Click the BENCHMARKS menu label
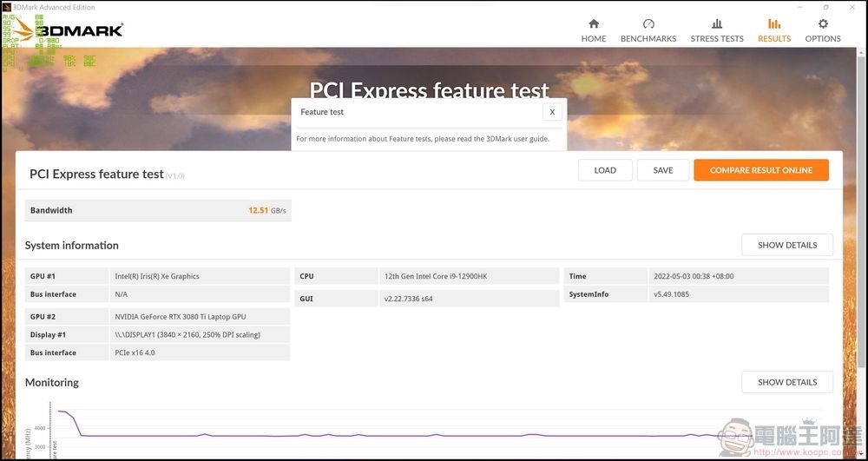The height and width of the screenshot is (461, 868). coord(648,39)
